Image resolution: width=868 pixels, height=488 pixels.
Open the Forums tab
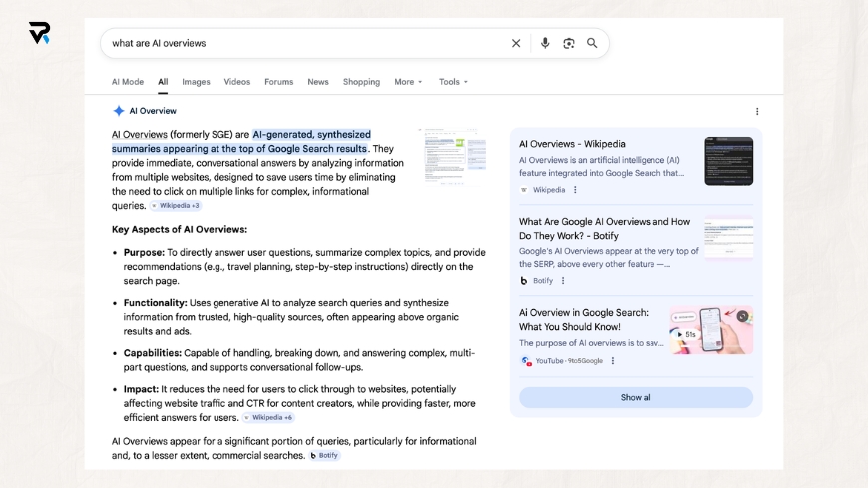tap(279, 82)
